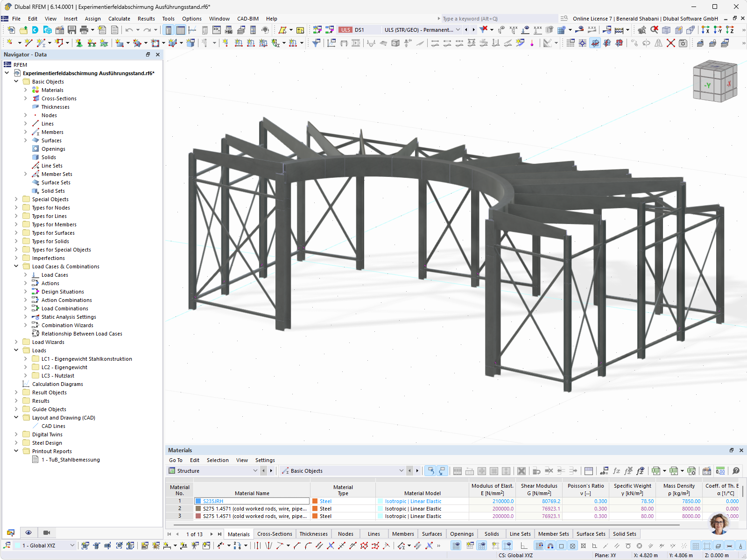Open the Navigator Data tab icon
Screen dimensions: 747x560
point(11,532)
